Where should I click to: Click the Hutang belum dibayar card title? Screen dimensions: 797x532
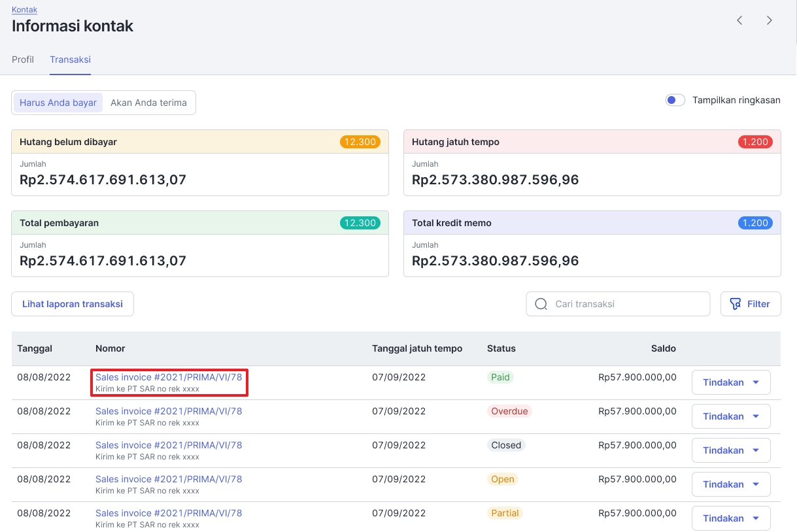point(69,142)
